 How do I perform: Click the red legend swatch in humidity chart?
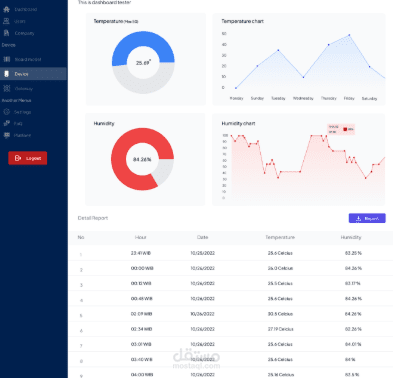pos(345,129)
